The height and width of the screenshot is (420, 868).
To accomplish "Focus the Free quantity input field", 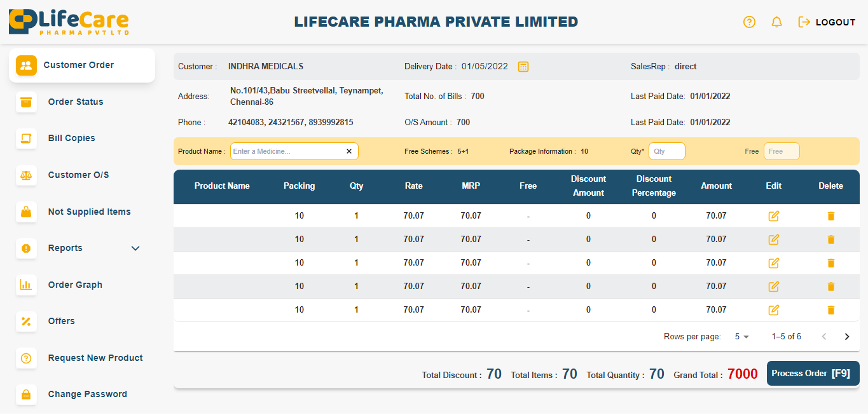I will tap(782, 151).
